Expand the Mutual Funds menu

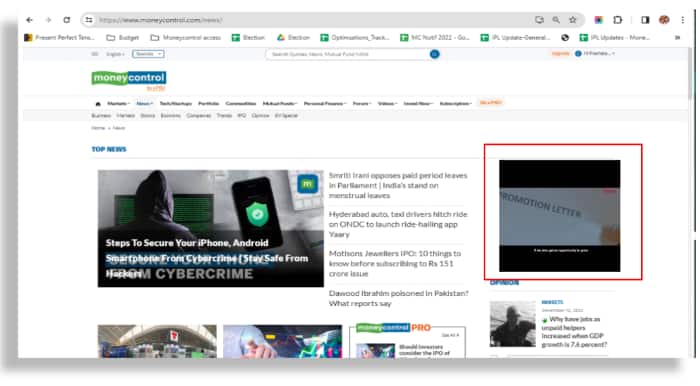pyautogui.click(x=280, y=104)
